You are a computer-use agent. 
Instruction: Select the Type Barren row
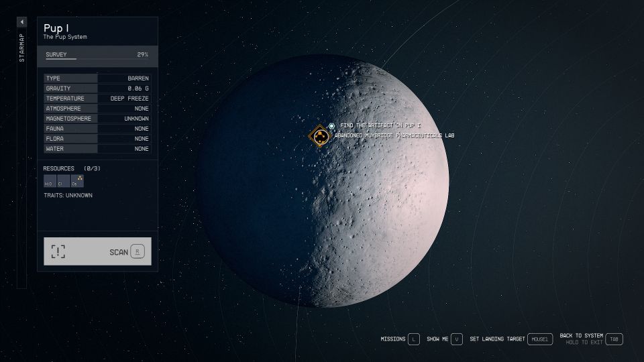tap(97, 78)
